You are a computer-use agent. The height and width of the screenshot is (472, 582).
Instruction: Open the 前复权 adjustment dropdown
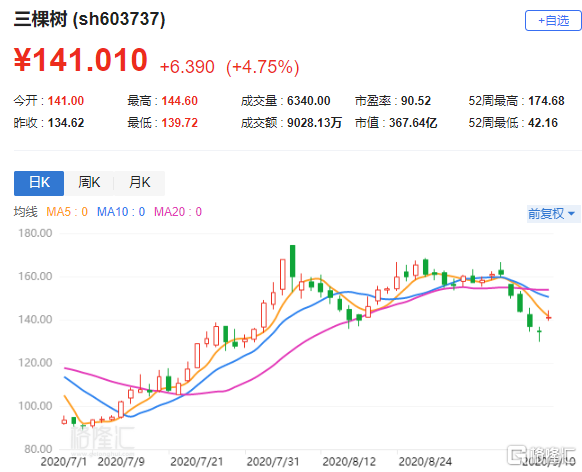(x=552, y=214)
